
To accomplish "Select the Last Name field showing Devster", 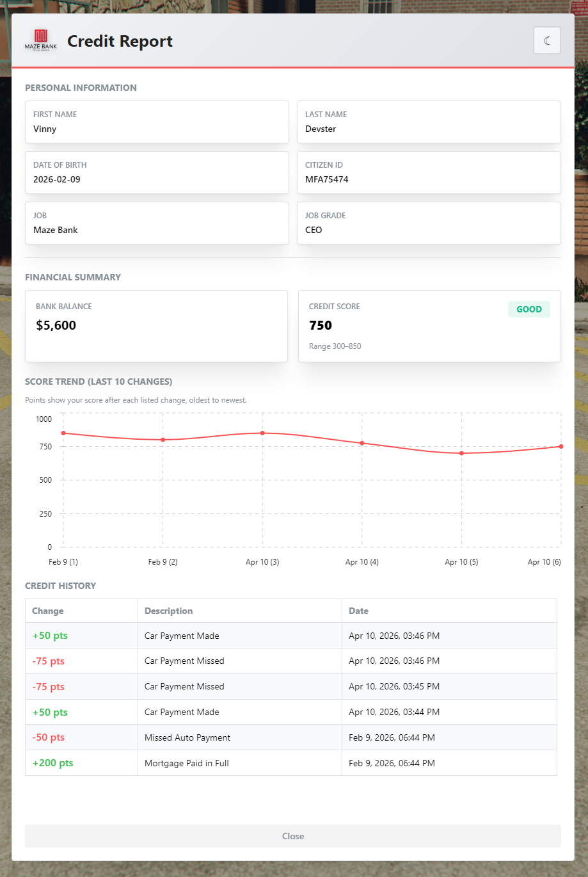I will point(429,122).
